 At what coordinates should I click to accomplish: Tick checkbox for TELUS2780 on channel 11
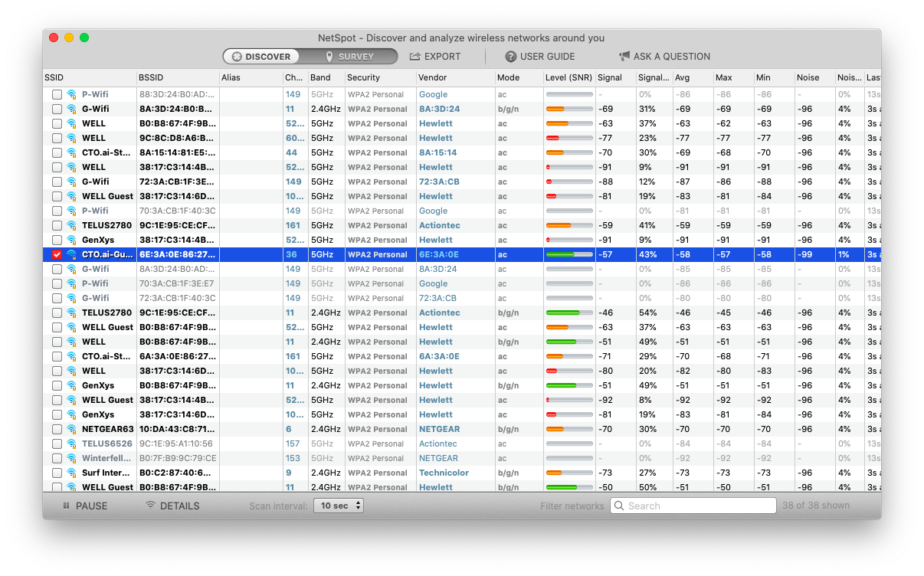[57, 313]
